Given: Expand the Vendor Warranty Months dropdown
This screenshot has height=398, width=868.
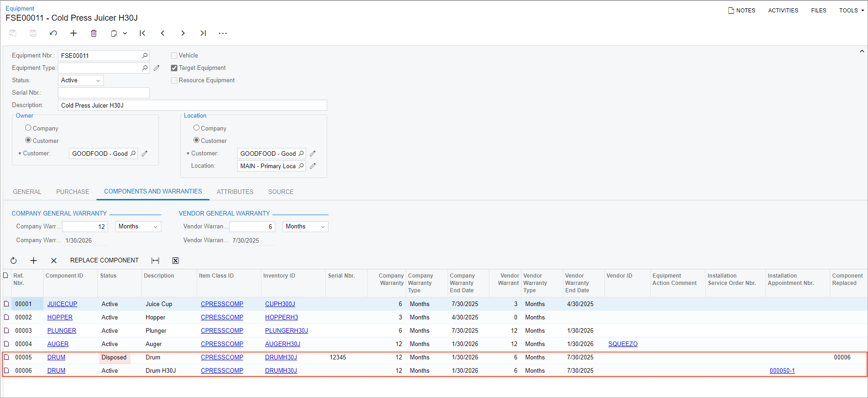Looking at the screenshot, I should [305, 227].
